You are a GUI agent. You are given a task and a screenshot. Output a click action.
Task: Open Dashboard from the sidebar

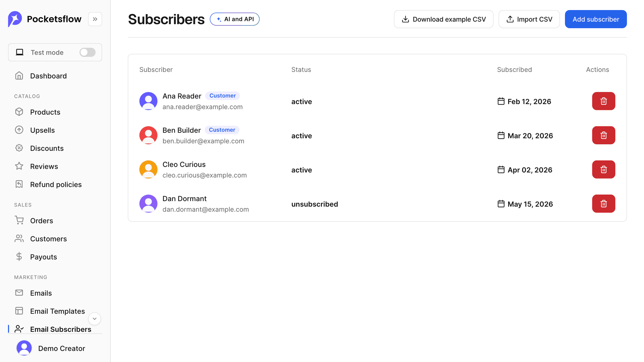[x=48, y=76]
